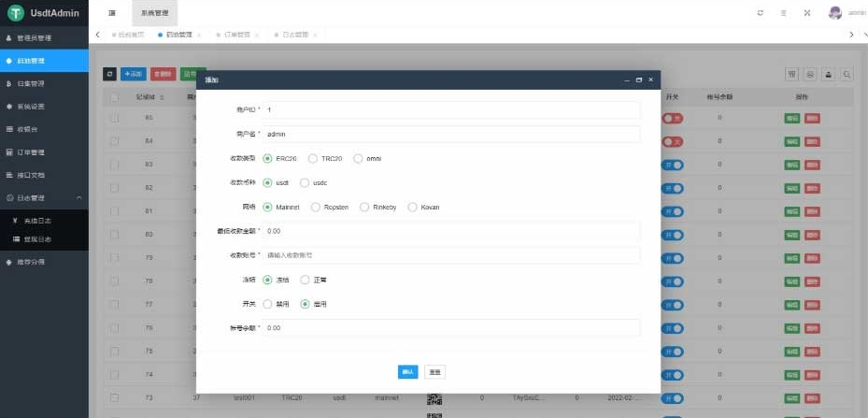Click the 最低收款金额 input field
Screen dimensions: 868x418
click(x=451, y=231)
